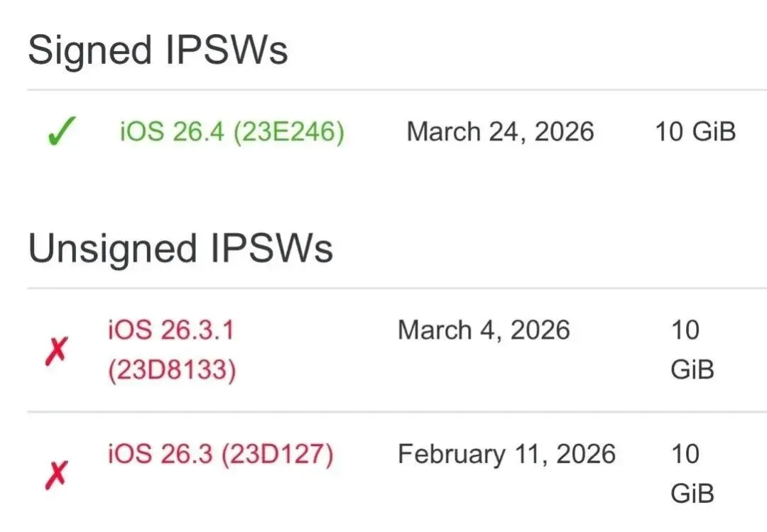Viewport: 767px width, 532px height.
Task: Click the 10 GiB size for iOS 26.3.1
Action: 690,349
